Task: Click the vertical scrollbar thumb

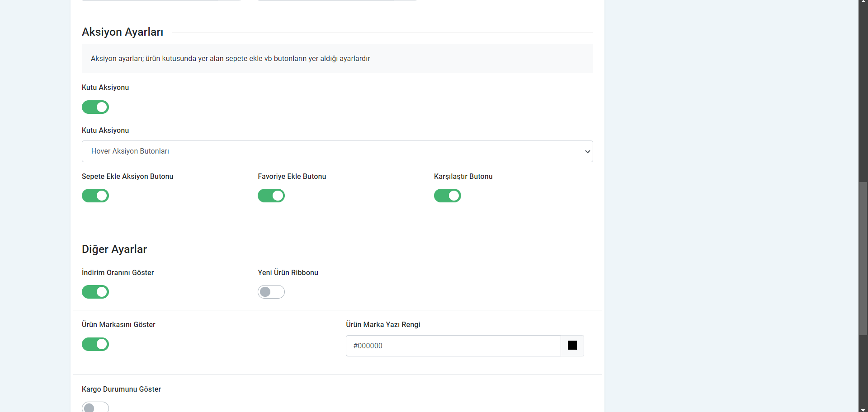Action: [863, 258]
